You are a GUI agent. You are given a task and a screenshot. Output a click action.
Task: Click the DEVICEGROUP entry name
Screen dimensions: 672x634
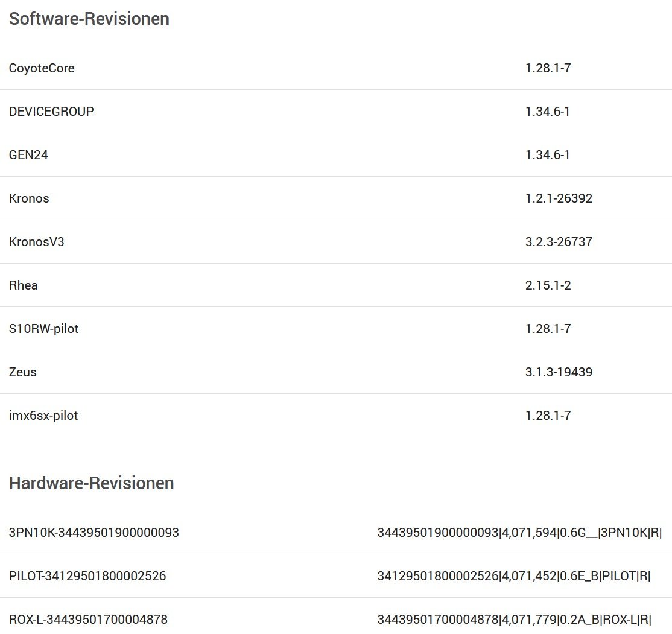click(x=51, y=112)
